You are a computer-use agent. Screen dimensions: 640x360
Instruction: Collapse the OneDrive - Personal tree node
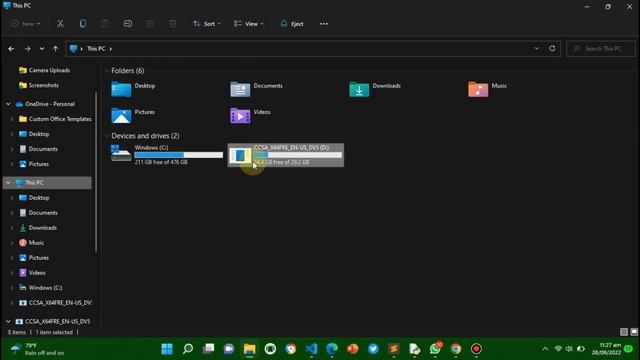[x=8, y=104]
